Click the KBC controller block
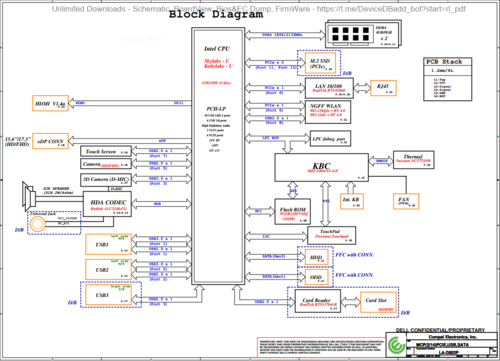This screenshot has width=500, height=361. coord(321,167)
